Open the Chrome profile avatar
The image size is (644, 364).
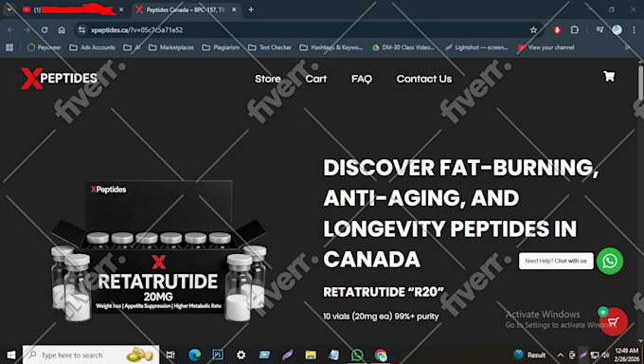click(617, 29)
